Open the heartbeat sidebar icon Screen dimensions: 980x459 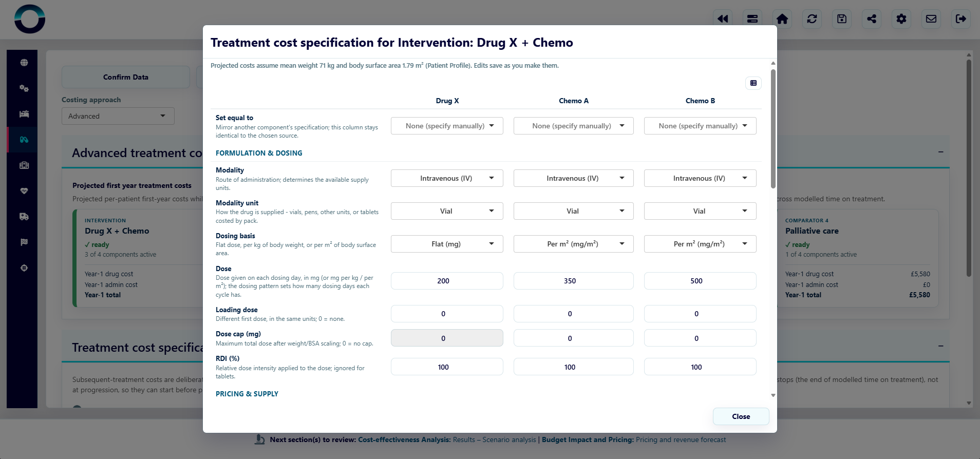pos(24,191)
